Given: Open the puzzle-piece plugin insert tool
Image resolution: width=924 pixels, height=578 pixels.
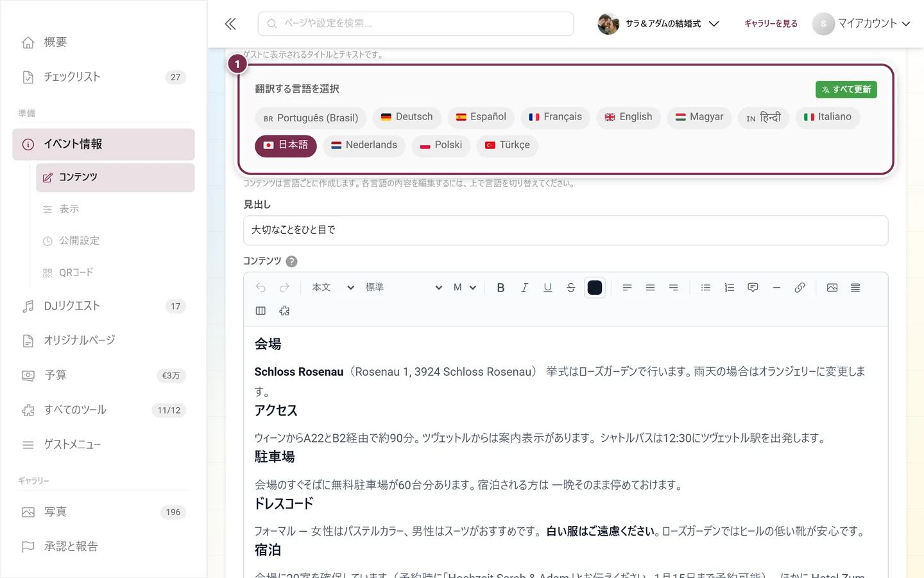Looking at the screenshot, I should [x=284, y=311].
